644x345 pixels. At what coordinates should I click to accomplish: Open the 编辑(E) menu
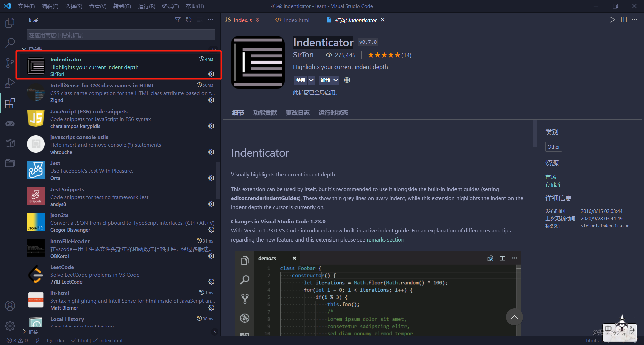50,6
